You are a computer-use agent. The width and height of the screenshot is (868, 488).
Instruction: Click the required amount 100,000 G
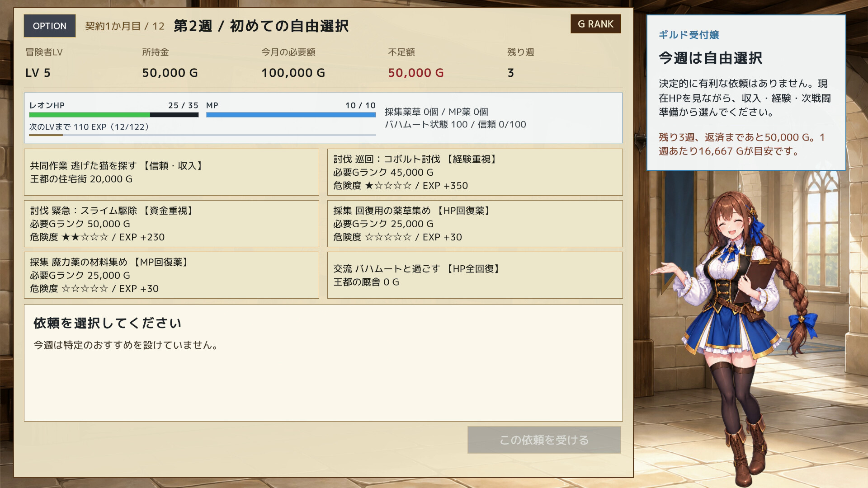293,73
